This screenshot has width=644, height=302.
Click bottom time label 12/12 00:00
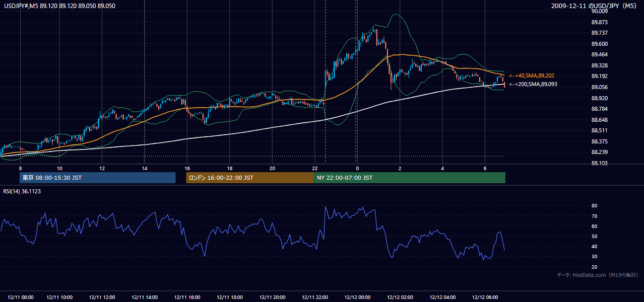357,297
